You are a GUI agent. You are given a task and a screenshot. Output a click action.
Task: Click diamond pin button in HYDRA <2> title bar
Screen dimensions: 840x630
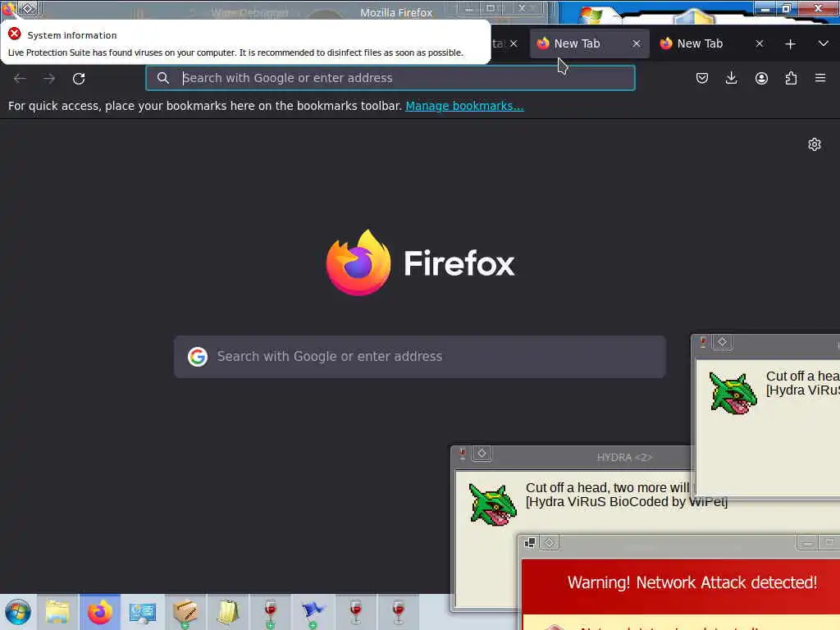[x=482, y=454]
